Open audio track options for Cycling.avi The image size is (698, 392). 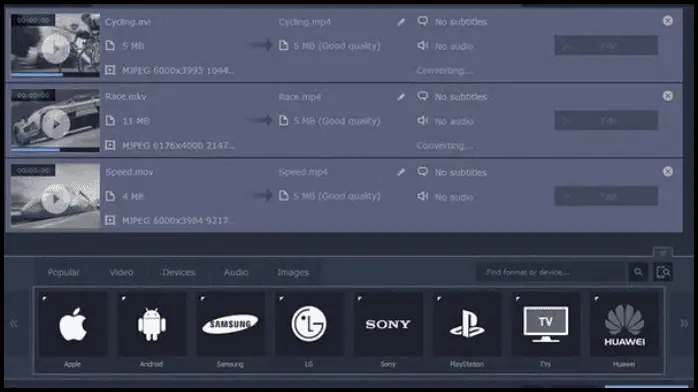pyautogui.click(x=445, y=46)
